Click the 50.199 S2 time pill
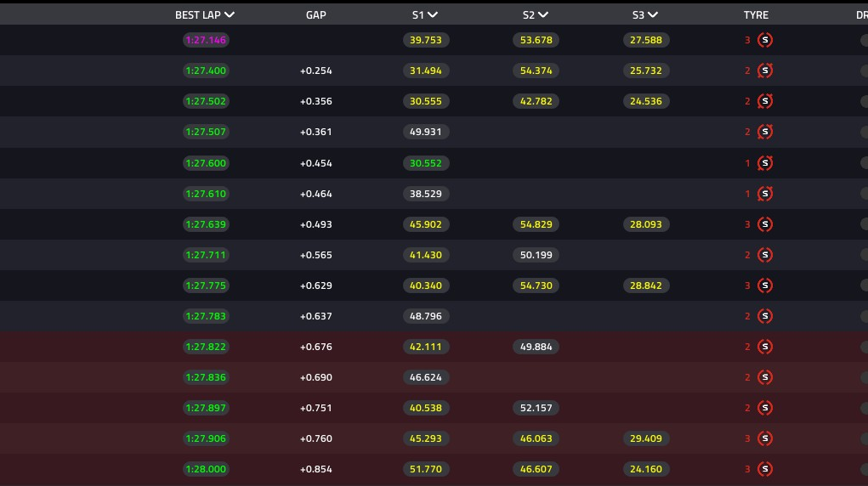The width and height of the screenshot is (868, 486). [x=536, y=255]
